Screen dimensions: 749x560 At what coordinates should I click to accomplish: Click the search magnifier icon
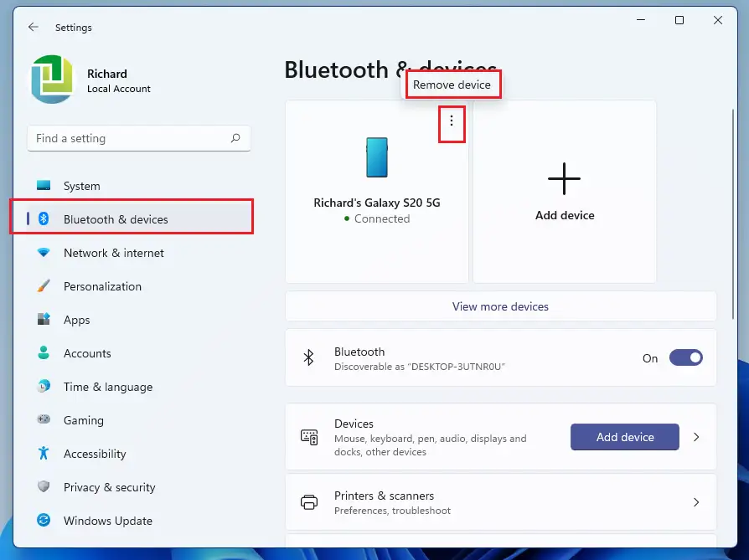(x=235, y=138)
